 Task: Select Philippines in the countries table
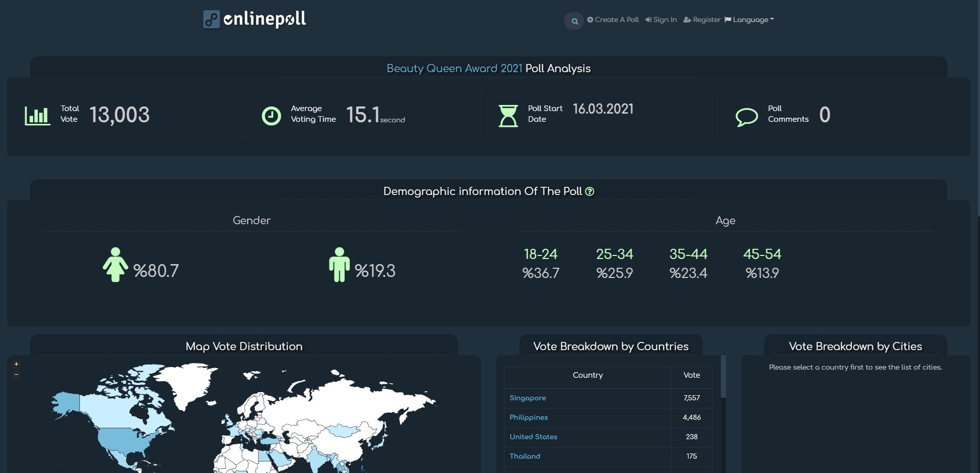click(x=529, y=417)
